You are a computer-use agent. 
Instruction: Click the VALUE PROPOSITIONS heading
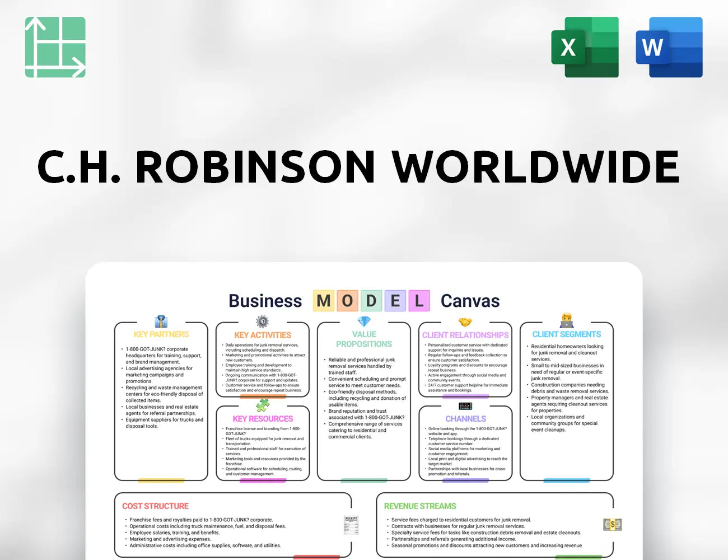pos(364,339)
